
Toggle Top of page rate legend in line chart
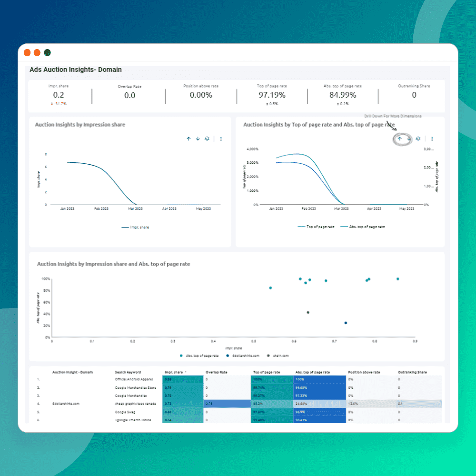pyautogui.click(x=316, y=227)
